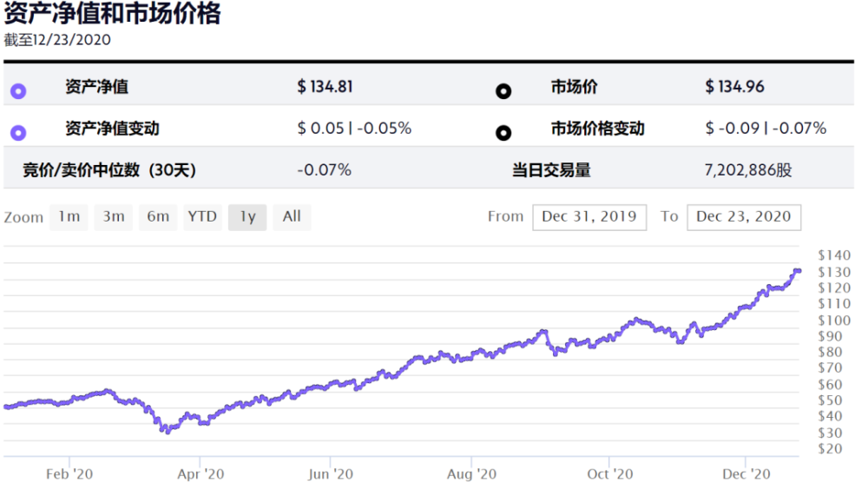Screen dimensions: 868x483
Task: Click the purple 资产净值变动 legend circle
Action: click(x=18, y=132)
